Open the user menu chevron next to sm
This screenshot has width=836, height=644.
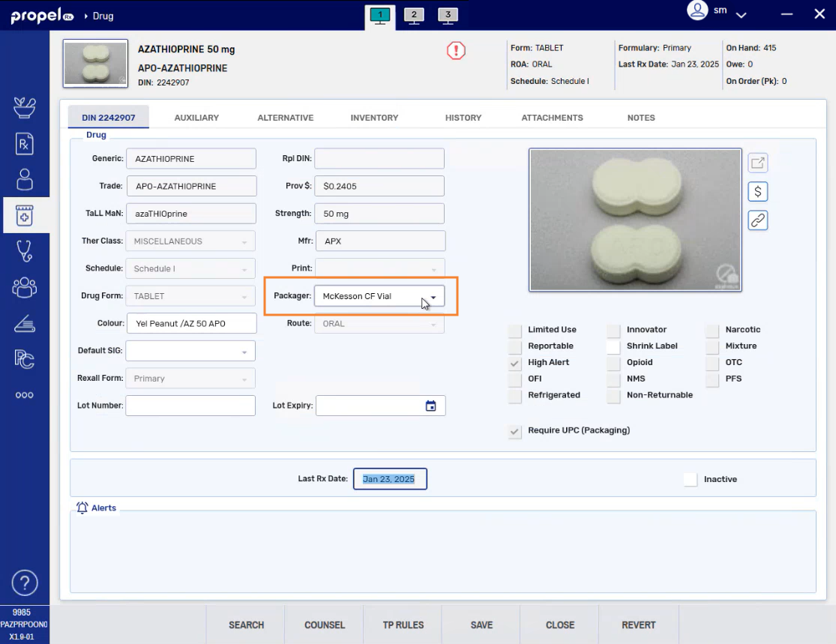point(742,14)
